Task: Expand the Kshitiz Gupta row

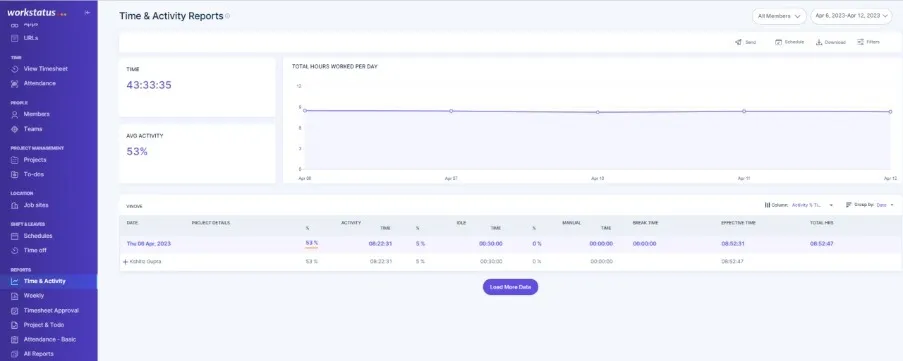Action: click(126, 261)
